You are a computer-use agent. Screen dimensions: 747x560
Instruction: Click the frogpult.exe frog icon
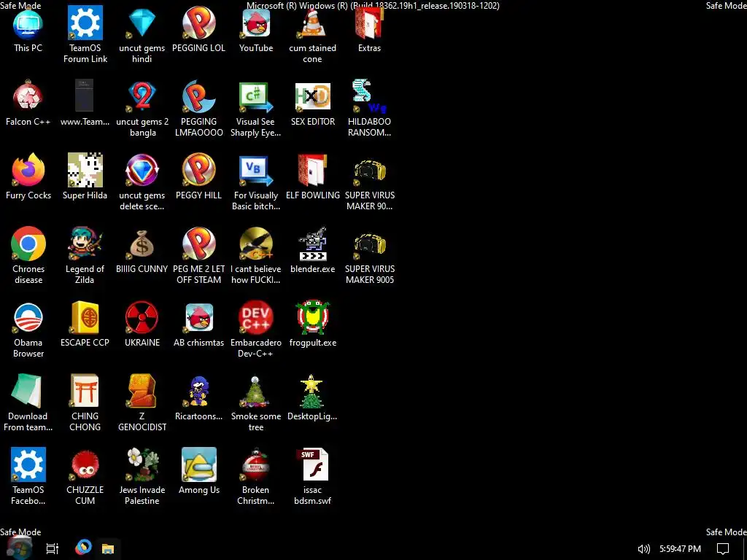312,318
